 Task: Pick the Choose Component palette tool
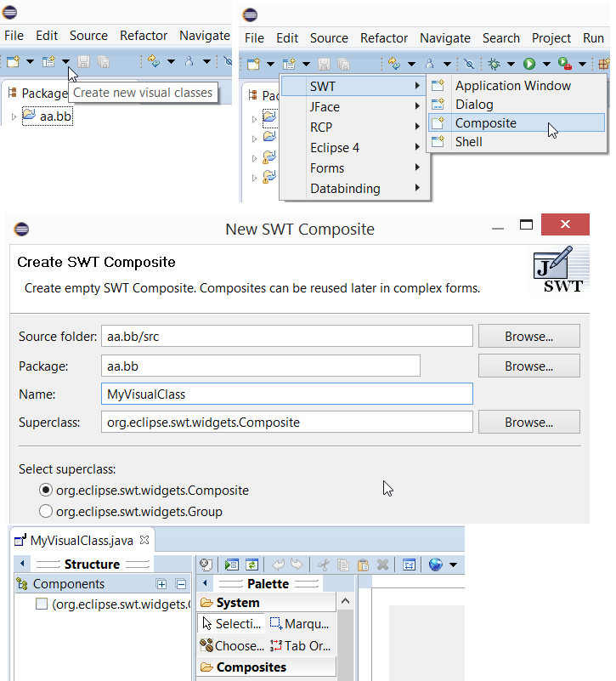pos(232,645)
